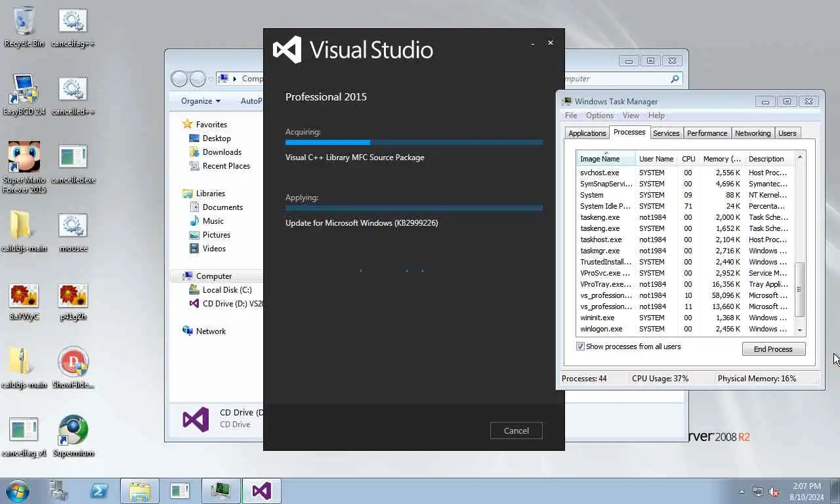Viewport: 840px width, 504px height.
Task: Show hidden tray icons arrow
Action: click(742, 492)
